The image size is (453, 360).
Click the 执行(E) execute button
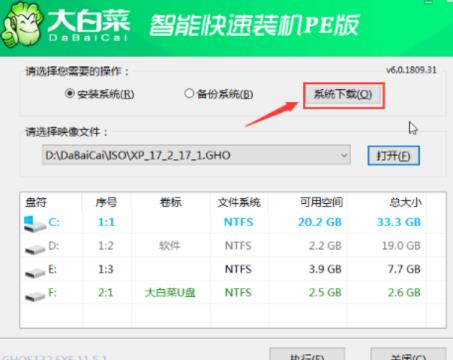pos(307,355)
